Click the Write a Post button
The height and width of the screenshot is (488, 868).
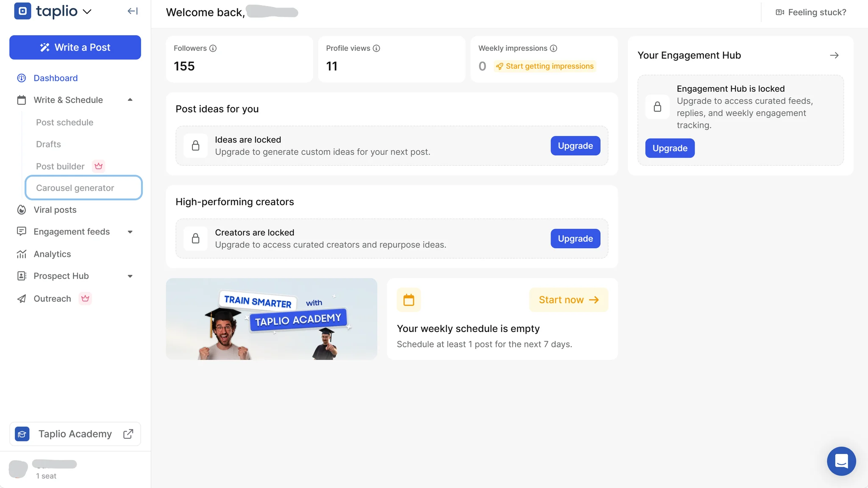[75, 47]
